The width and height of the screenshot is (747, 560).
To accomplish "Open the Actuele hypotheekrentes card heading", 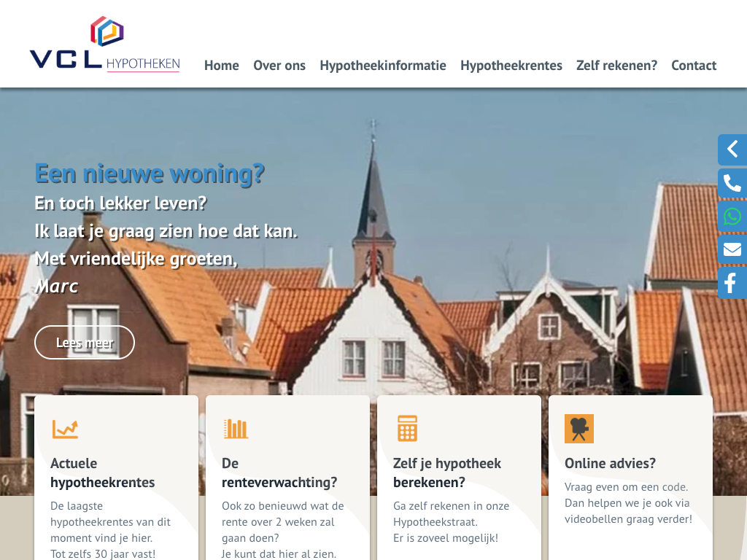I will (102, 472).
